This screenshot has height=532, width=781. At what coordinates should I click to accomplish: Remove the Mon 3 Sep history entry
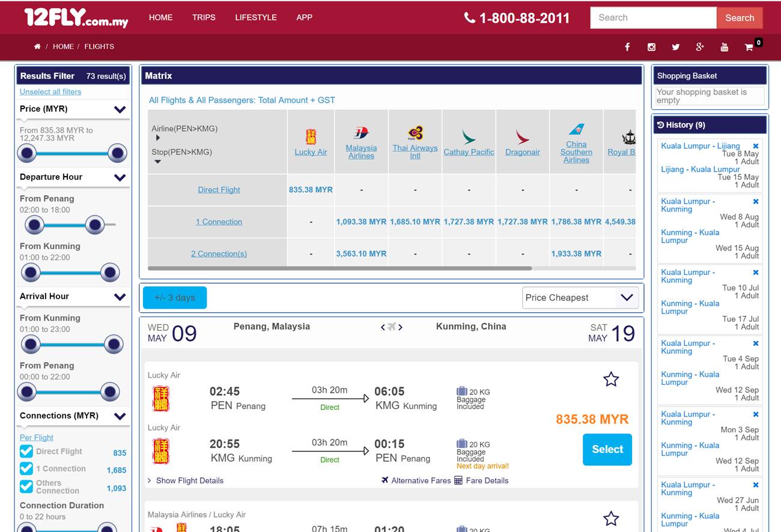[x=756, y=414]
